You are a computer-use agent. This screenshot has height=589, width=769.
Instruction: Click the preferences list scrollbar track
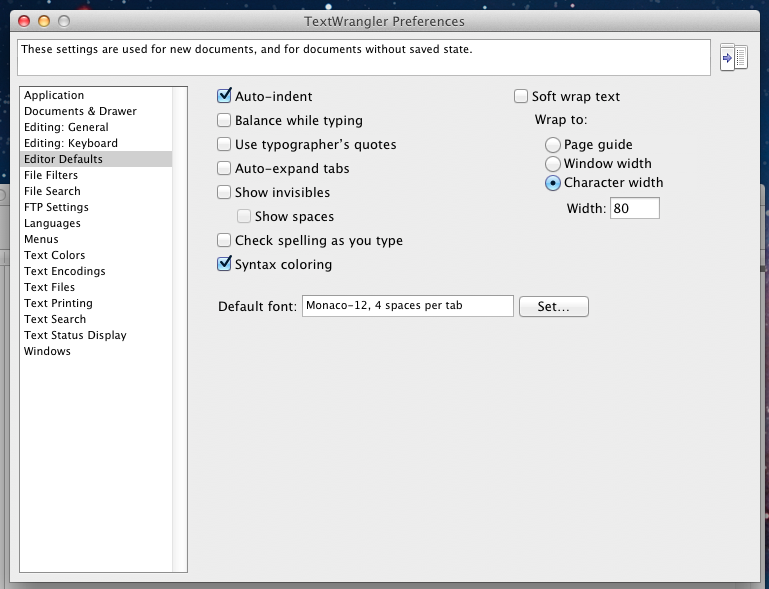[179, 329]
